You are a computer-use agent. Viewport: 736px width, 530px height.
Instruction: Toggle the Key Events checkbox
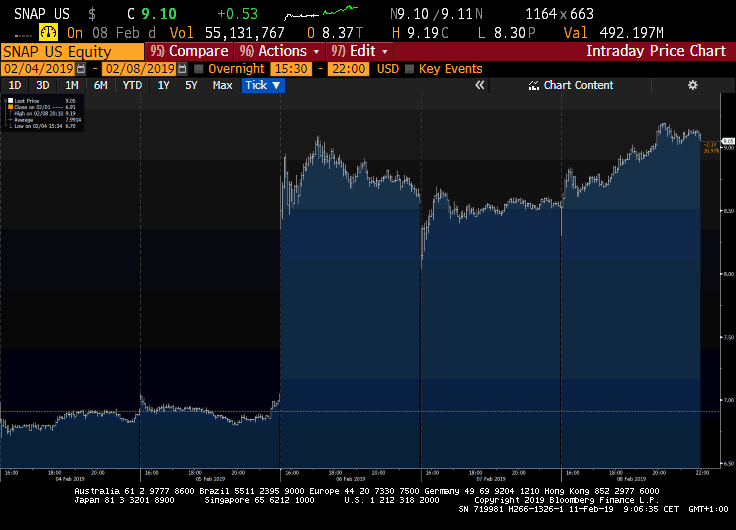409,69
